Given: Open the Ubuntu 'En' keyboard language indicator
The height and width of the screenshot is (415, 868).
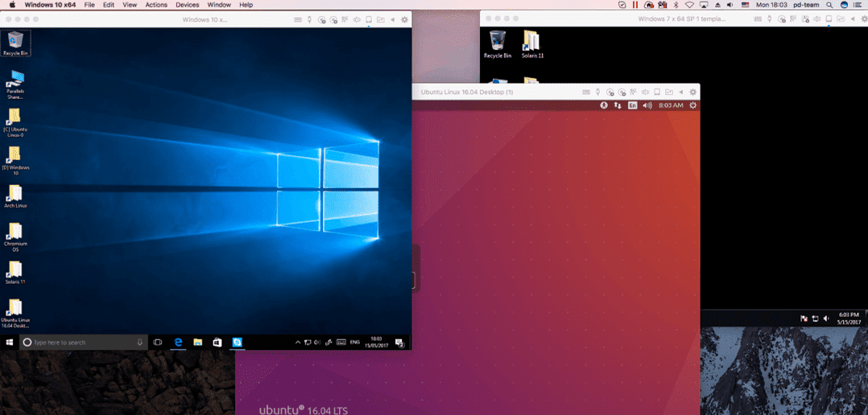Looking at the screenshot, I should (632, 105).
